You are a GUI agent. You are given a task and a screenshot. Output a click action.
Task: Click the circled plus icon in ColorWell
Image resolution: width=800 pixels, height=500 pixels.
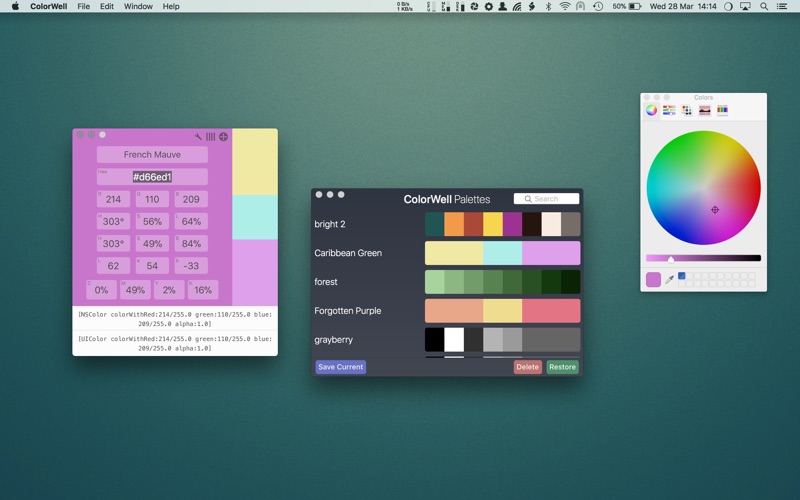pos(223,137)
